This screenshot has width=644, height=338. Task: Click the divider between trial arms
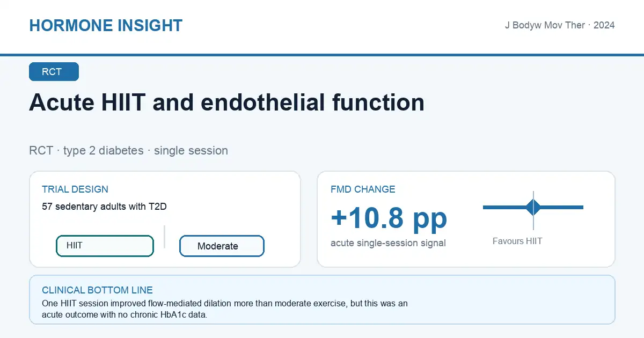(x=164, y=237)
